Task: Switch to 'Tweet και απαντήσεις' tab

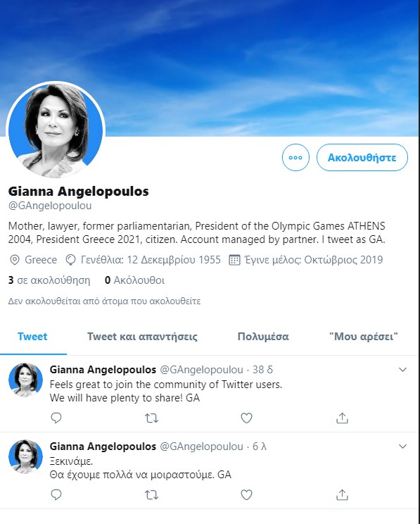Action: point(142,337)
